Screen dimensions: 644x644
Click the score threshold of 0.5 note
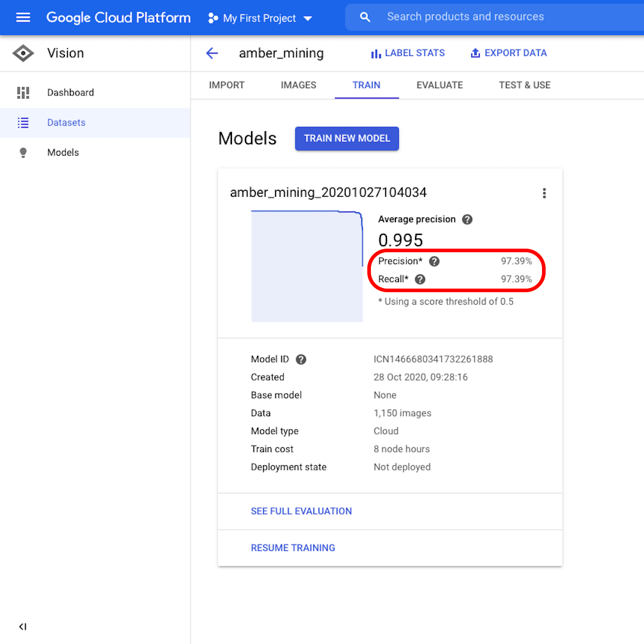coord(445,302)
